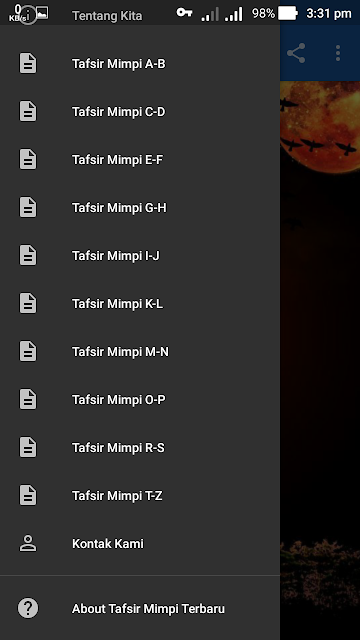This screenshot has width=360, height=640.
Task: Open the three-dot overflow menu
Action: point(338,53)
